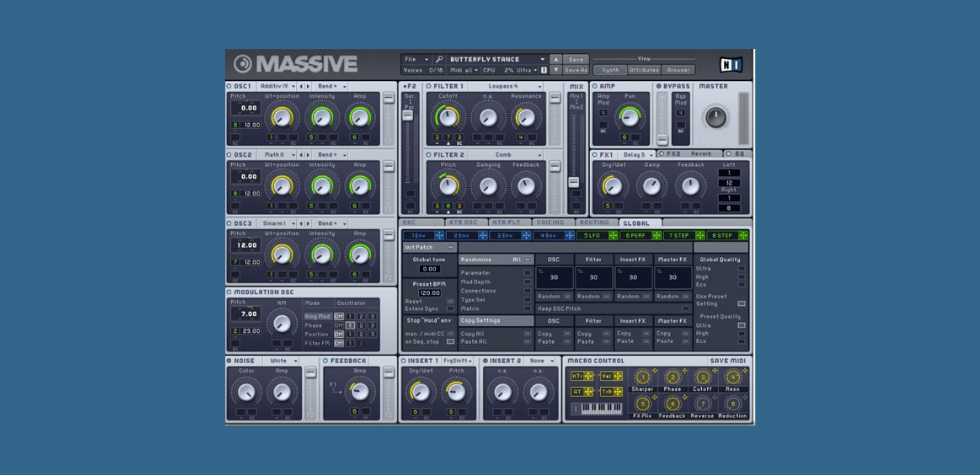The image size is (980, 475).
Task: Click the Save As button
Action: (576, 70)
